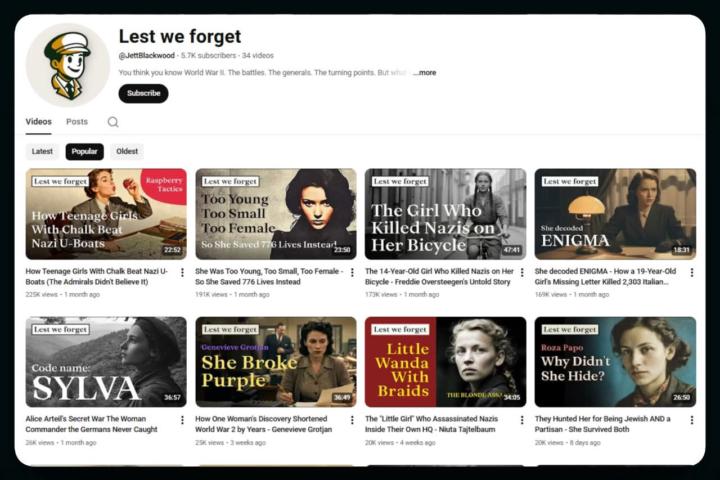Select the Latest sort chip
720x480 pixels.
(x=42, y=152)
